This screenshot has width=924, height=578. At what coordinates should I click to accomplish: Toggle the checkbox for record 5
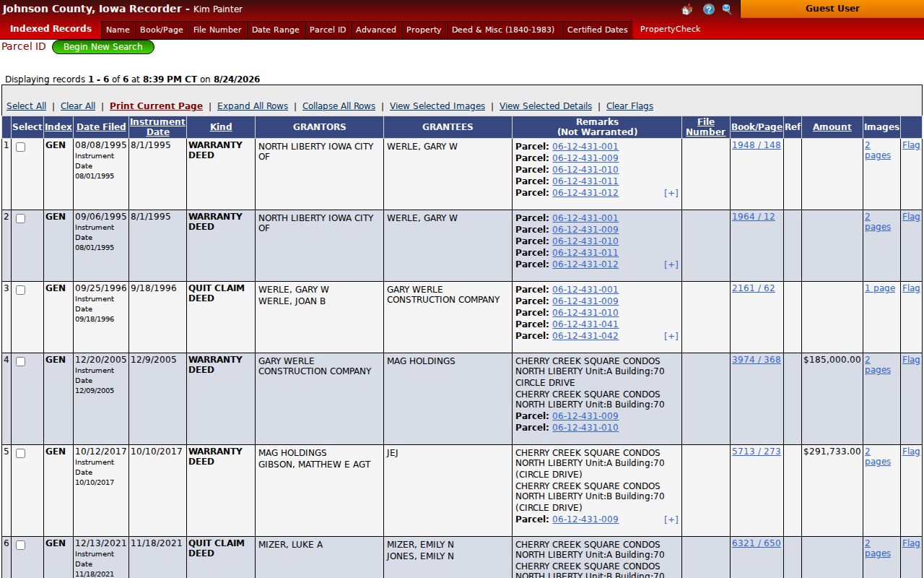(20, 453)
